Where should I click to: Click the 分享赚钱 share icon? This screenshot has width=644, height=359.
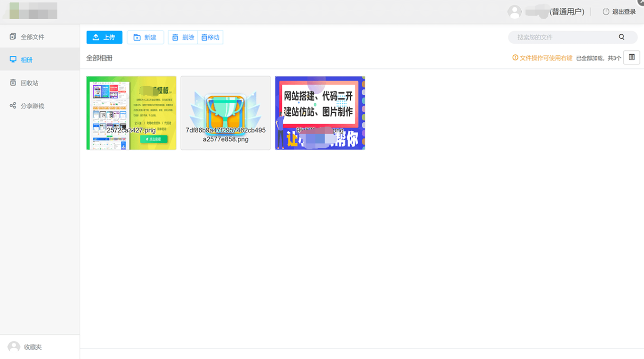(x=13, y=106)
